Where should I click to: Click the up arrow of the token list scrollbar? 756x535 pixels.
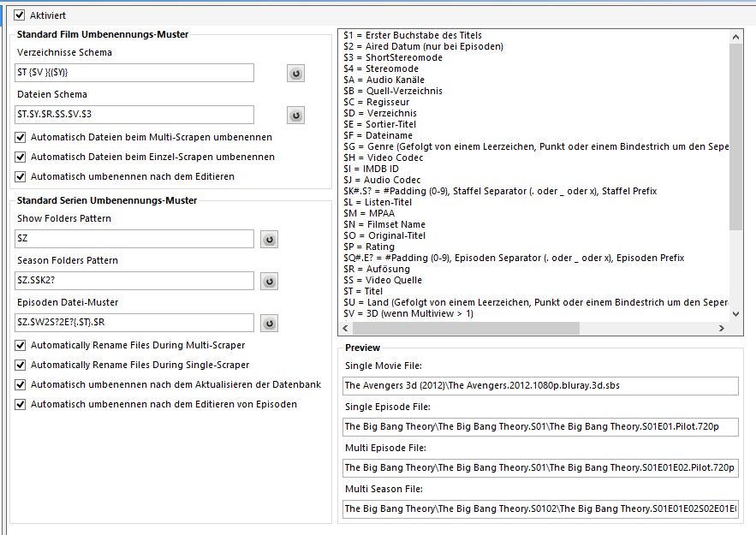click(x=735, y=37)
